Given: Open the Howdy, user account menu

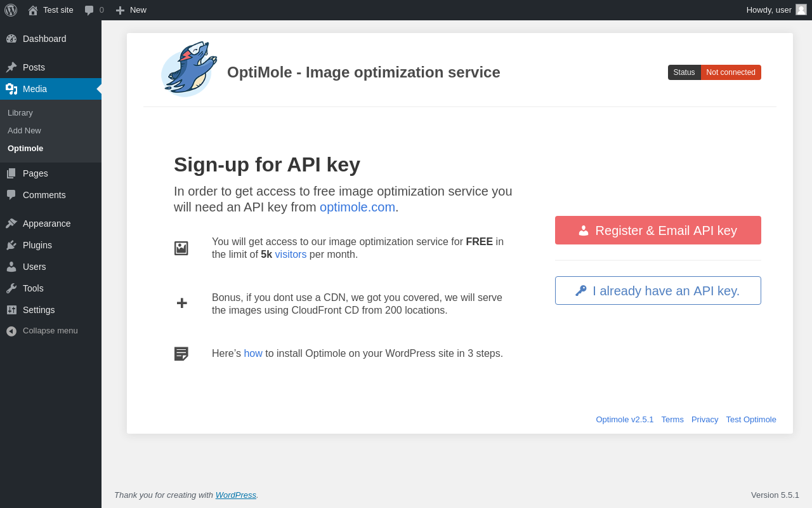Looking at the screenshot, I should pyautogui.click(x=769, y=10).
